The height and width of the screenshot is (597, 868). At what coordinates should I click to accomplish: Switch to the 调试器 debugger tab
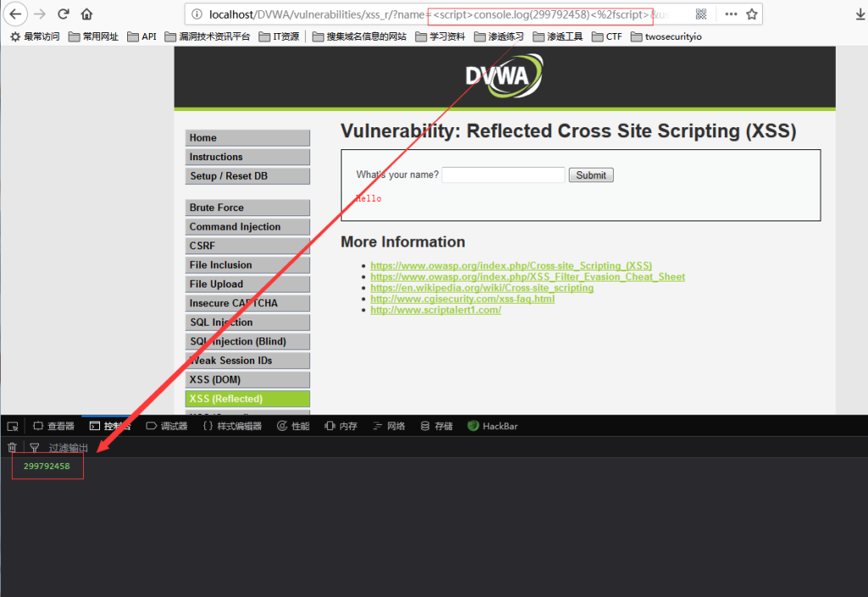(x=167, y=426)
